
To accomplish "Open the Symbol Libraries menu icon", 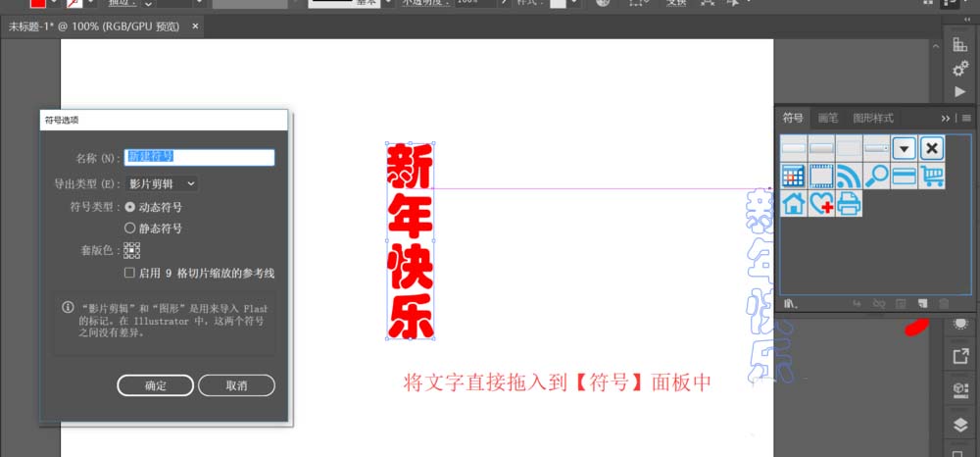I will click(x=791, y=304).
